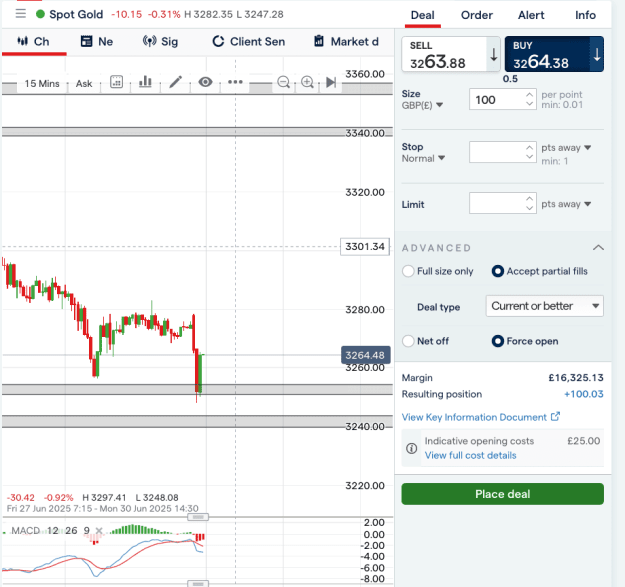Viewport: 625px width, 587px height.
Task: Open the Chart tab
Action: (33, 41)
